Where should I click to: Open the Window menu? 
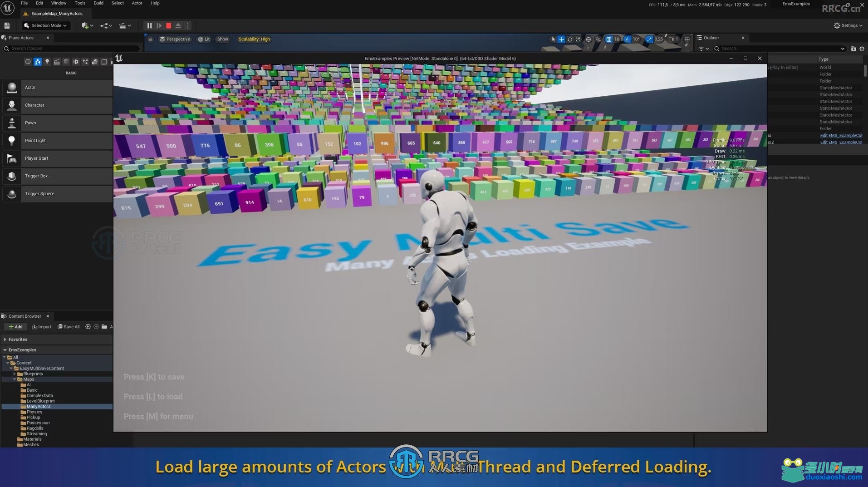(x=59, y=3)
